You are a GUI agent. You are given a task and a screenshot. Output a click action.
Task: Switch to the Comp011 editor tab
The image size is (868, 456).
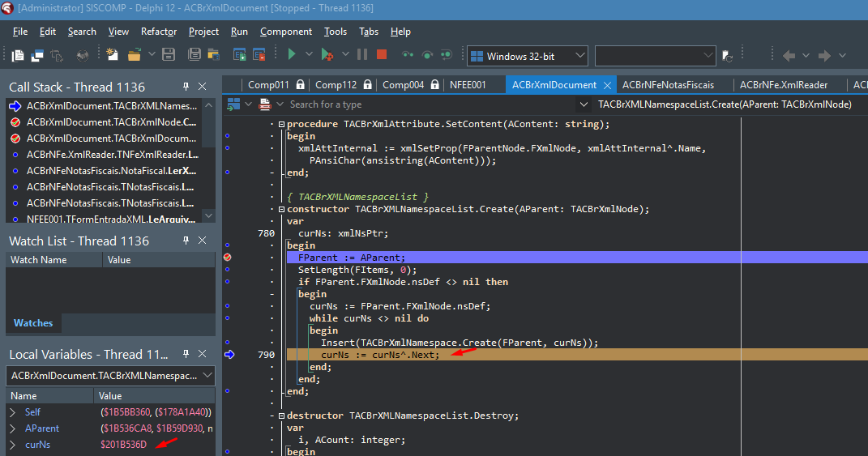tap(268, 85)
